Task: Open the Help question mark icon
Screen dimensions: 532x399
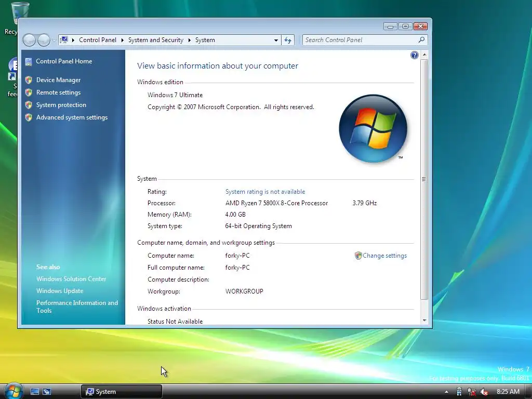Action: coord(414,55)
